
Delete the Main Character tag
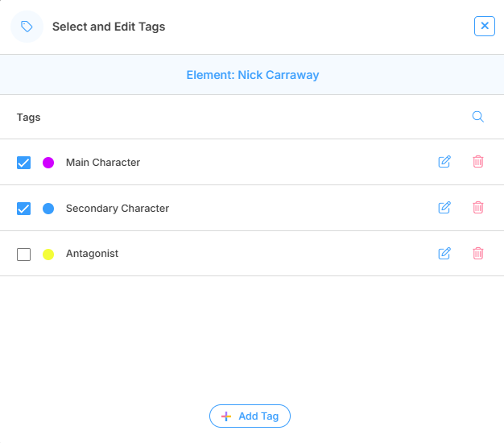[x=478, y=162]
